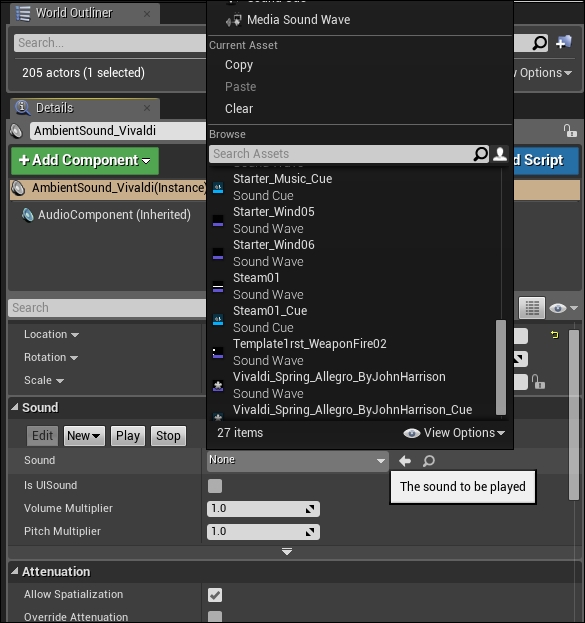Expand advanced Sound properties arrow
585x623 pixels.
coord(287,551)
